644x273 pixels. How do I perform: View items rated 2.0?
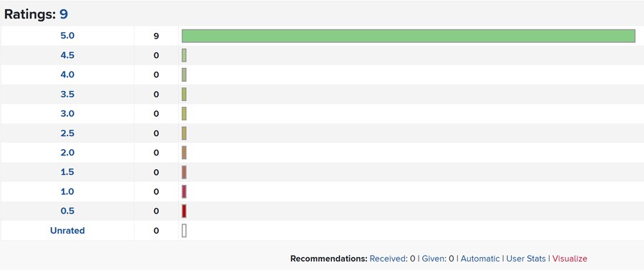tap(67, 153)
